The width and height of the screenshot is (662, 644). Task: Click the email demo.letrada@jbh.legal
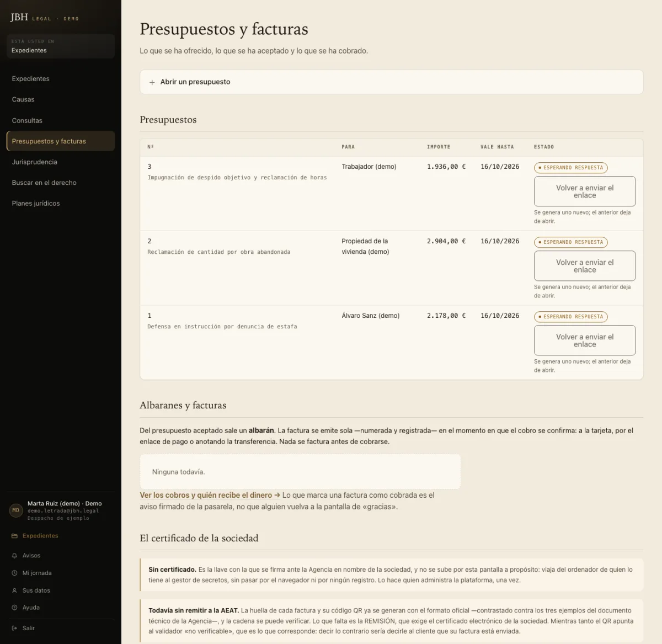pos(63,511)
